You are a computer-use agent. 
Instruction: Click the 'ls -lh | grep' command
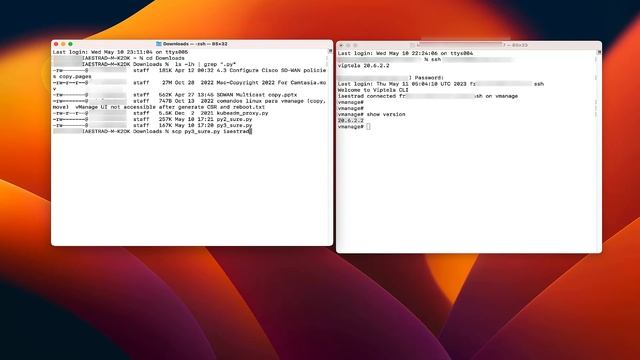click(x=205, y=64)
